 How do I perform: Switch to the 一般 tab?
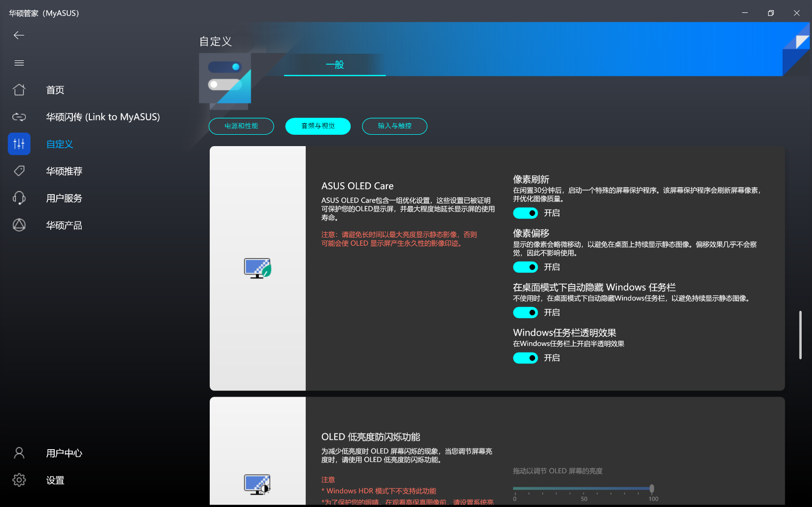click(x=335, y=65)
